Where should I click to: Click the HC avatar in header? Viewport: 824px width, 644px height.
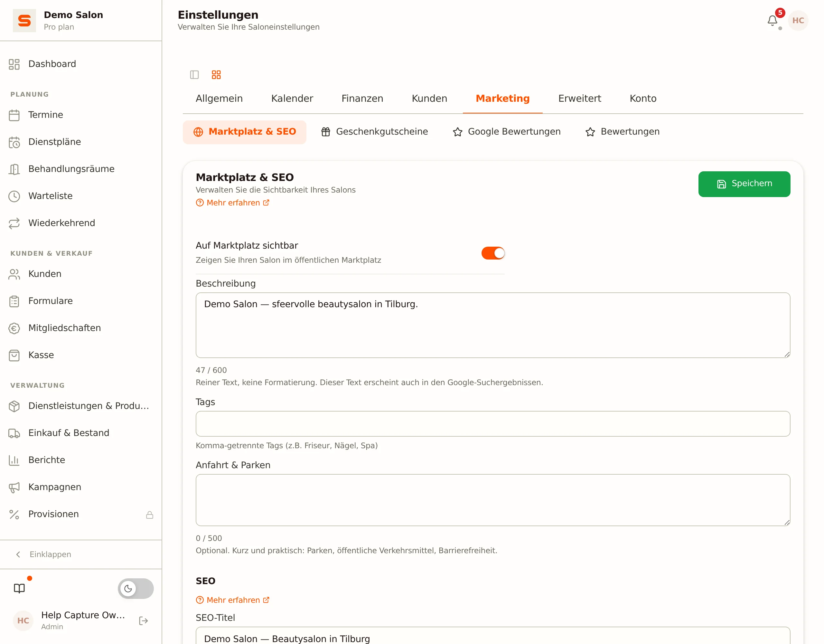point(798,20)
